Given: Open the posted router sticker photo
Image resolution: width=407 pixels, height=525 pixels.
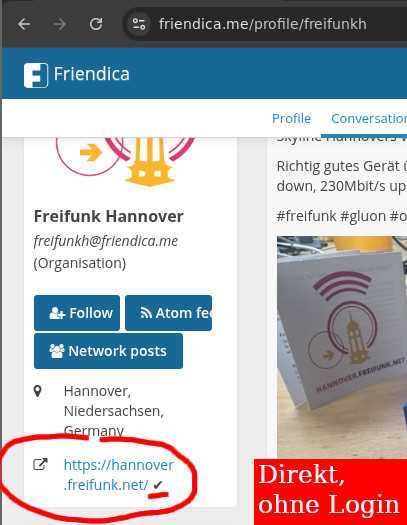Looking at the screenshot, I should (x=342, y=347).
